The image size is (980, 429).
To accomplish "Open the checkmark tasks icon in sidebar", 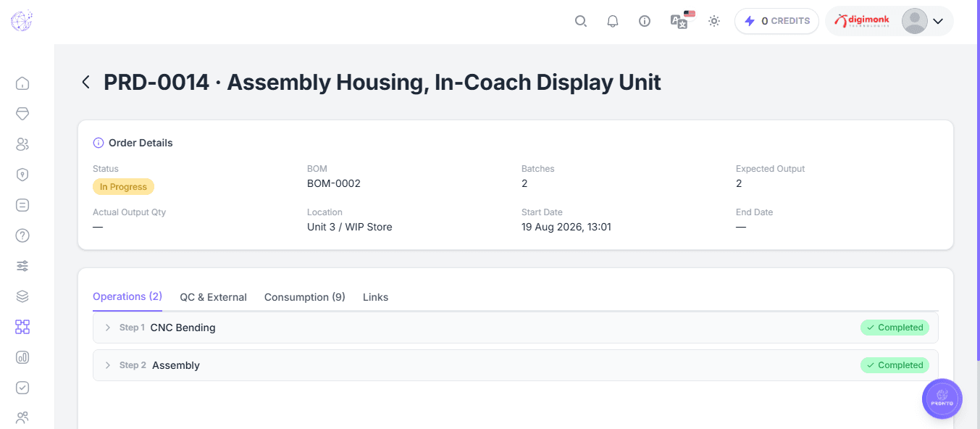I will [x=22, y=388].
